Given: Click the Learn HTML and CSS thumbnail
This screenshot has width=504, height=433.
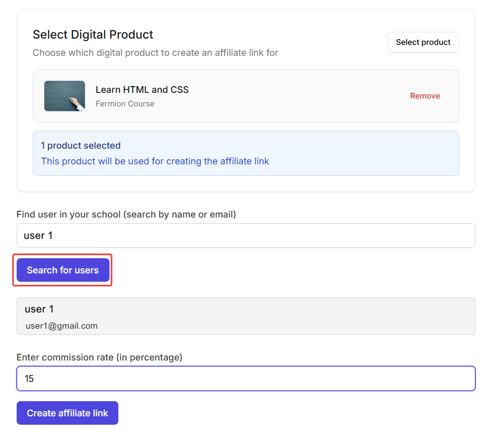Looking at the screenshot, I should click(65, 96).
